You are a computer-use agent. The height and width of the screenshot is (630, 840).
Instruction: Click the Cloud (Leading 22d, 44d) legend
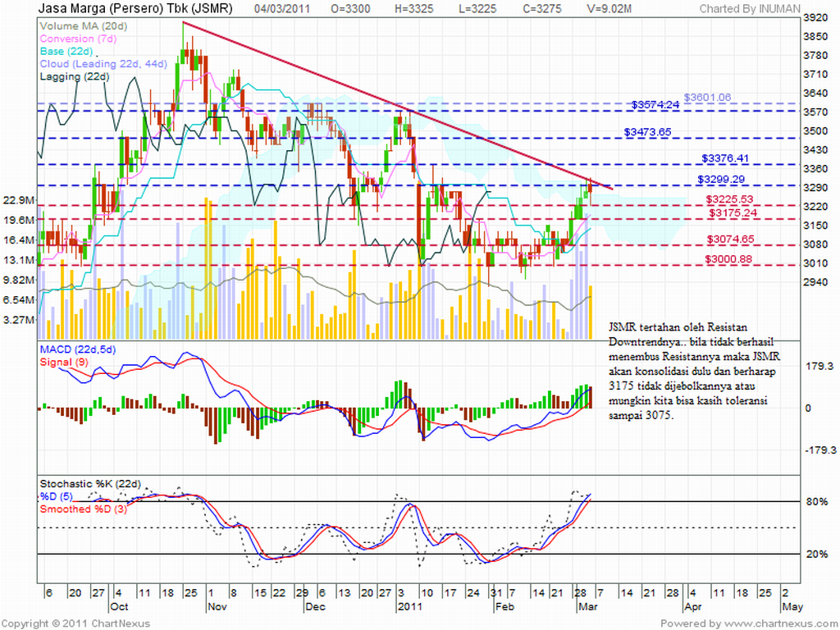[x=103, y=64]
